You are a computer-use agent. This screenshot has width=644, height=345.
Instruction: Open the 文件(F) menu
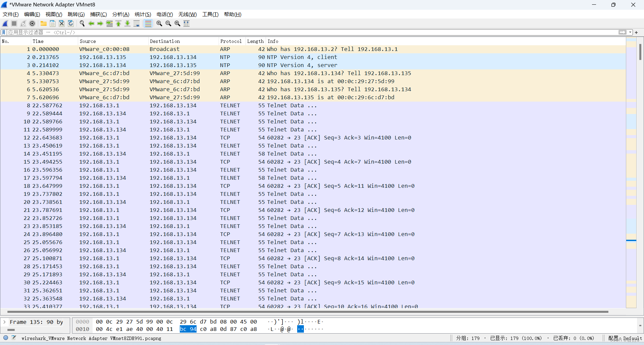pyautogui.click(x=11, y=14)
